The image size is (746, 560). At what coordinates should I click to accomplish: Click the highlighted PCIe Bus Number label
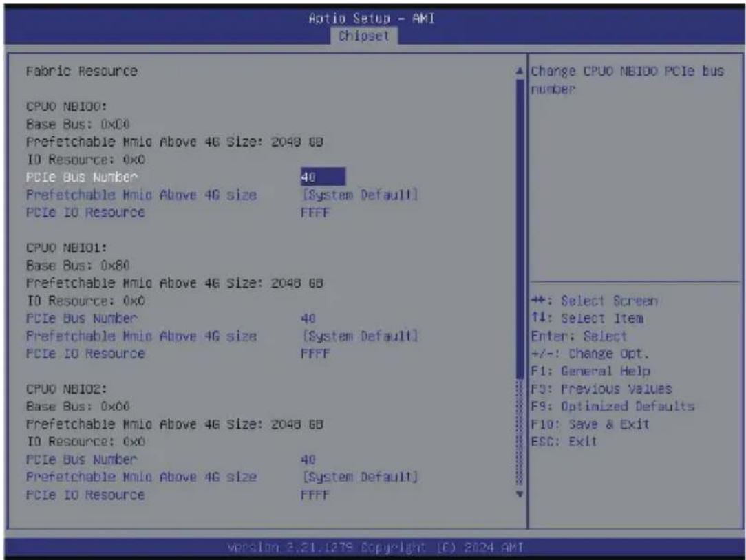click(x=81, y=177)
